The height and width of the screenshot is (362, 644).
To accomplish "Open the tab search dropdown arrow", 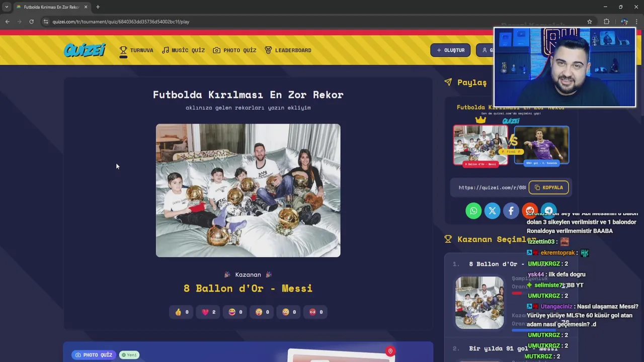I will pyautogui.click(x=6, y=7).
